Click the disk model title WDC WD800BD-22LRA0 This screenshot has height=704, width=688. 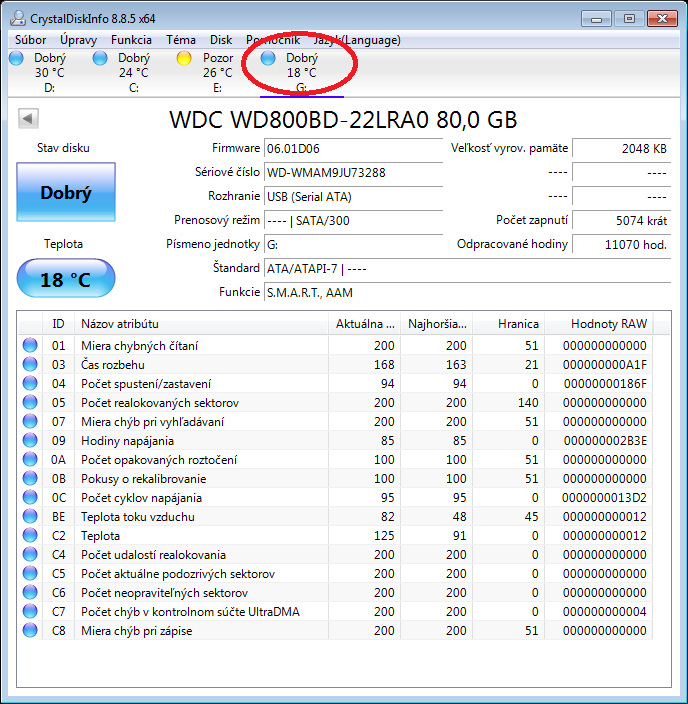tap(344, 120)
